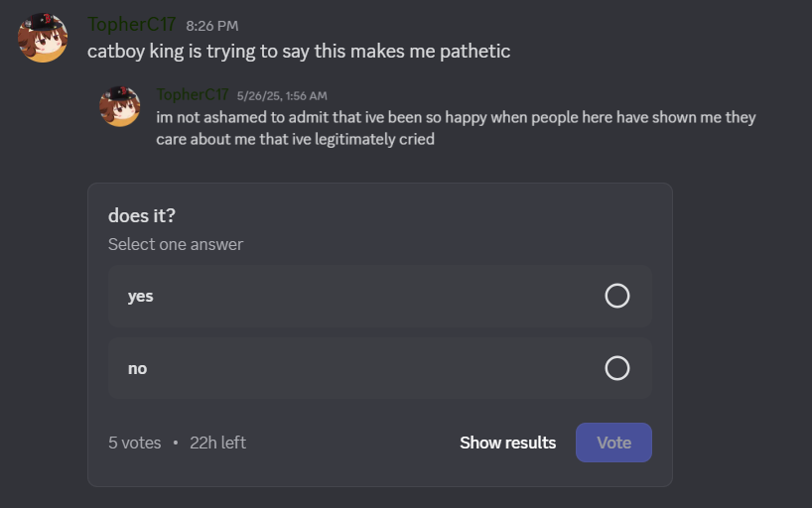Select the "yes" radio circle

[x=616, y=296]
